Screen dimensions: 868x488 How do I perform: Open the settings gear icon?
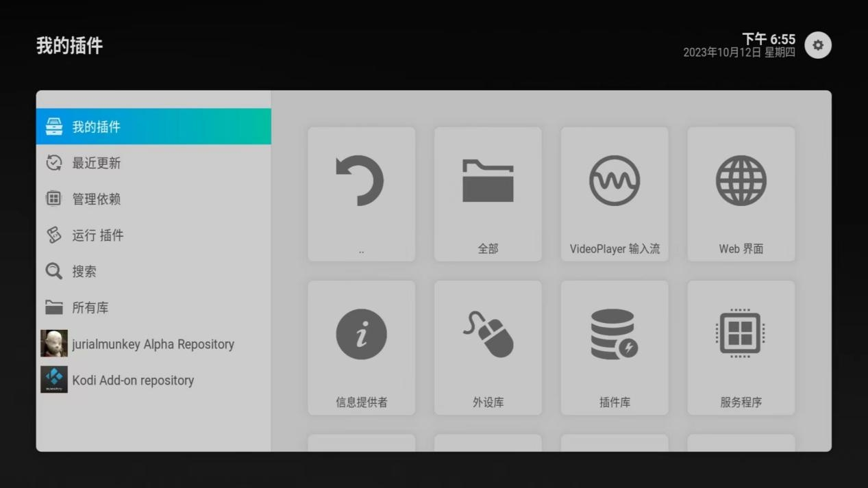(817, 45)
